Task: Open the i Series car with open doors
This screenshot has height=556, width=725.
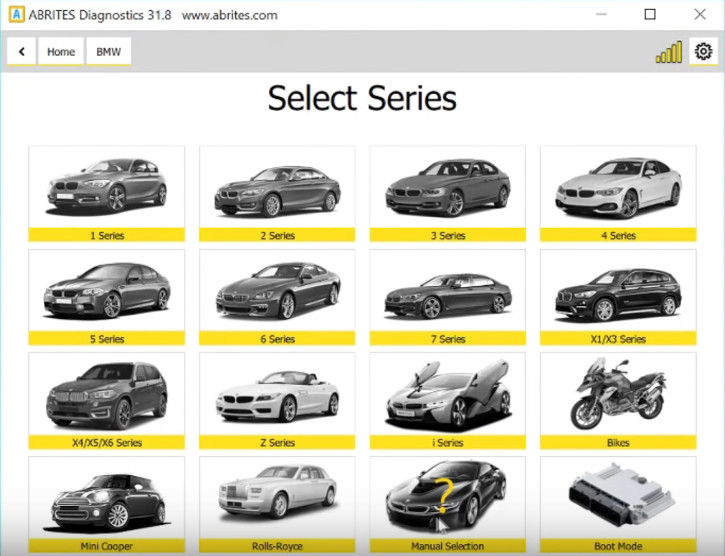Action: [x=448, y=395]
